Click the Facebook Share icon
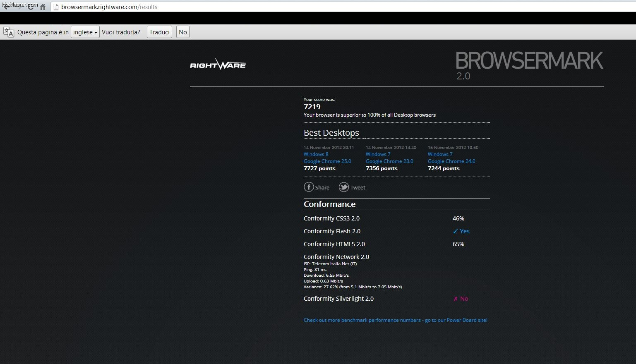636x364 pixels. 309,187
